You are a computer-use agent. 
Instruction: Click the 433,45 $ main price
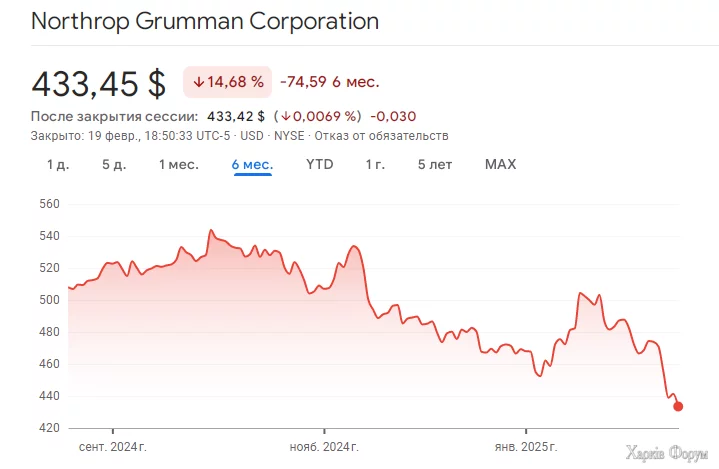[x=98, y=82]
